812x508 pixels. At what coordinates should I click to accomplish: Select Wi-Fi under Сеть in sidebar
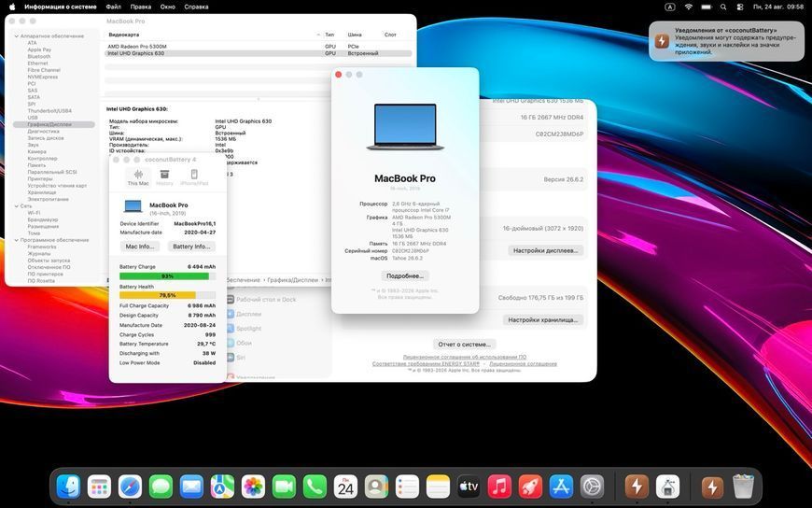34,213
